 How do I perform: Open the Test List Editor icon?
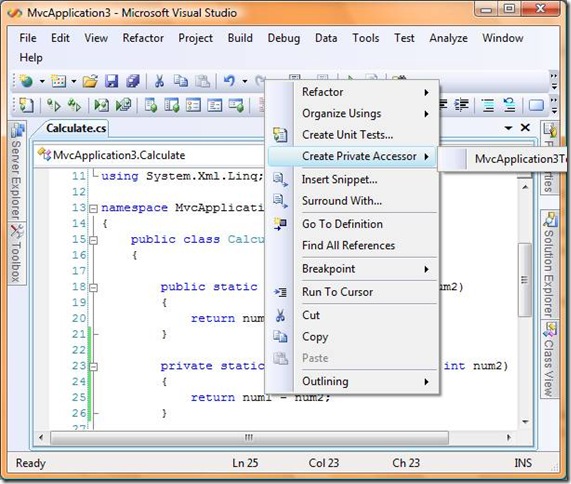point(172,106)
